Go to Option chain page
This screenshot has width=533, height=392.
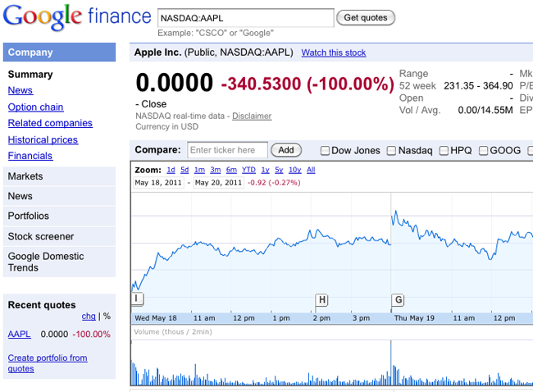click(35, 107)
